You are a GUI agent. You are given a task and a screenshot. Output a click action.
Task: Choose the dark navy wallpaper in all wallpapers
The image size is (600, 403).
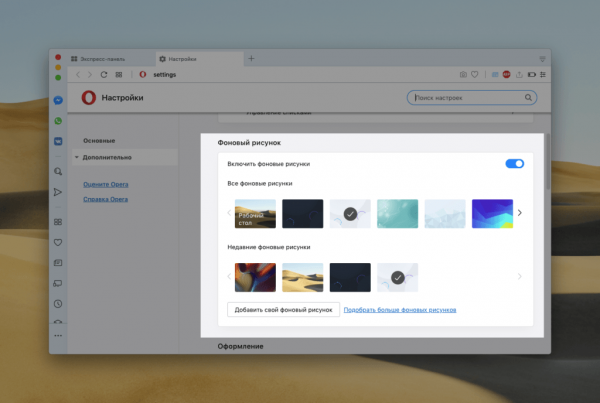[x=303, y=214]
